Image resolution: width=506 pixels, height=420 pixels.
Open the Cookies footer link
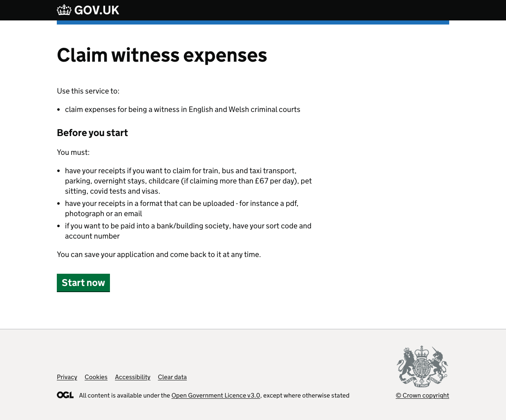[x=96, y=377]
